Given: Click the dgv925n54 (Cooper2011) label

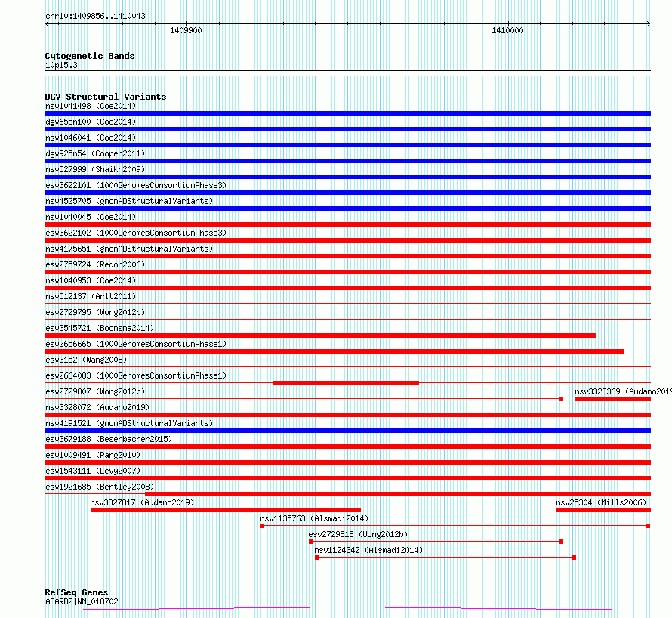Looking at the screenshot, I should [x=95, y=153].
